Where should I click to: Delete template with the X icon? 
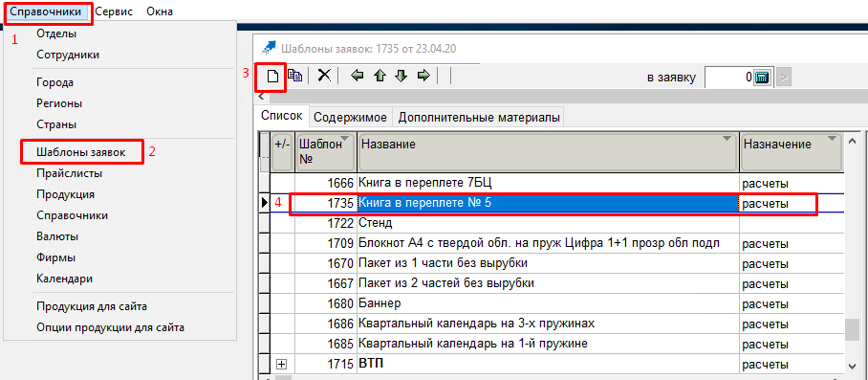tap(324, 77)
